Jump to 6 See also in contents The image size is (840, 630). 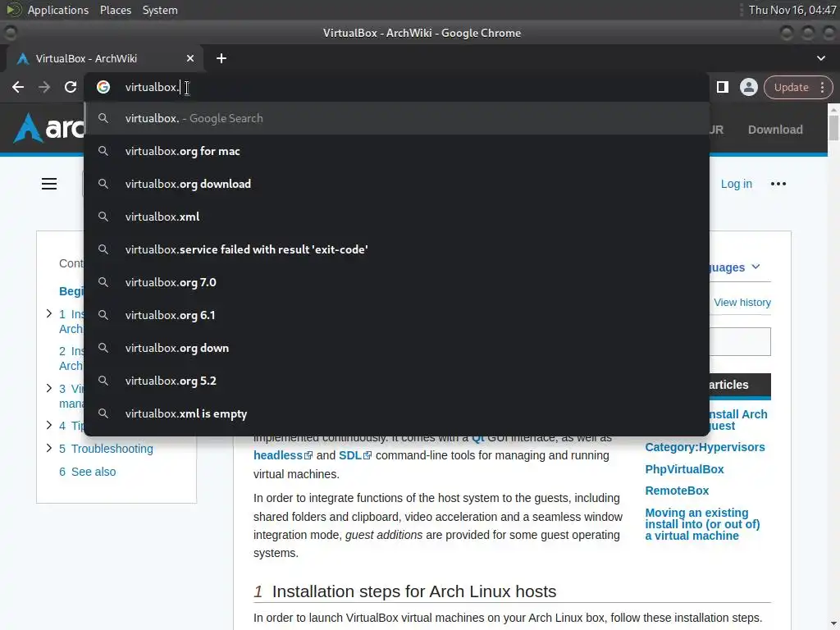(87, 472)
